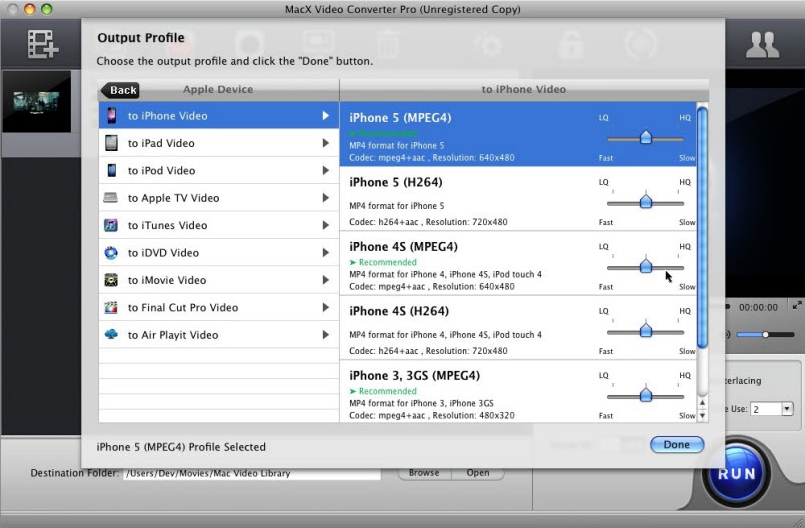This screenshot has height=528, width=805.
Task: Click the iPad icon beside to iPad Video
Action: click(x=110, y=143)
